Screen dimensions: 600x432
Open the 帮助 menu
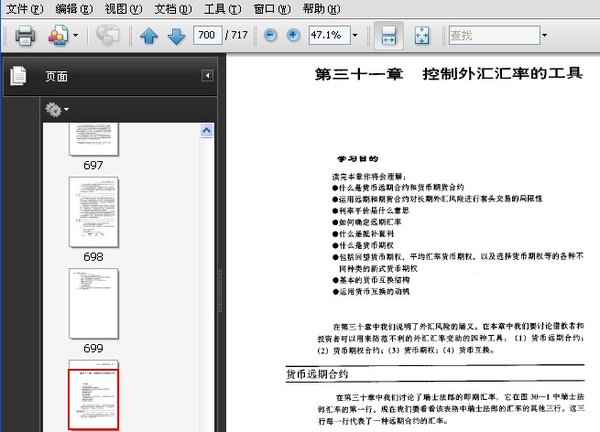tap(321, 9)
